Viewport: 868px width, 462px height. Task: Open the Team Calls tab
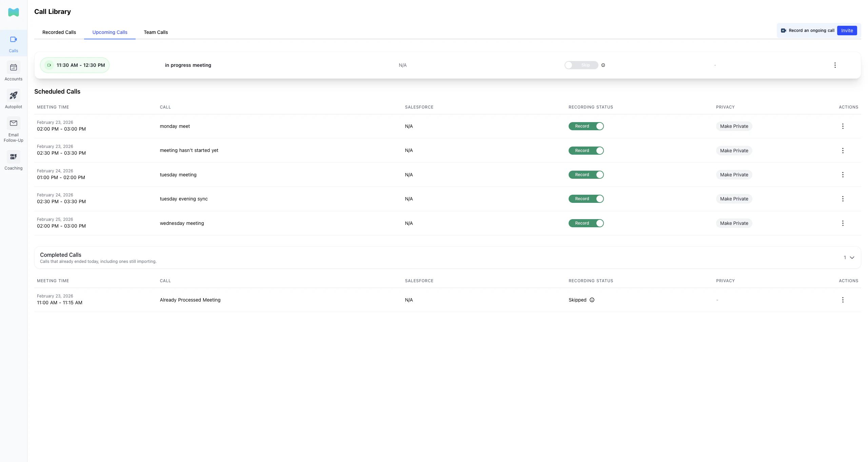(x=156, y=32)
